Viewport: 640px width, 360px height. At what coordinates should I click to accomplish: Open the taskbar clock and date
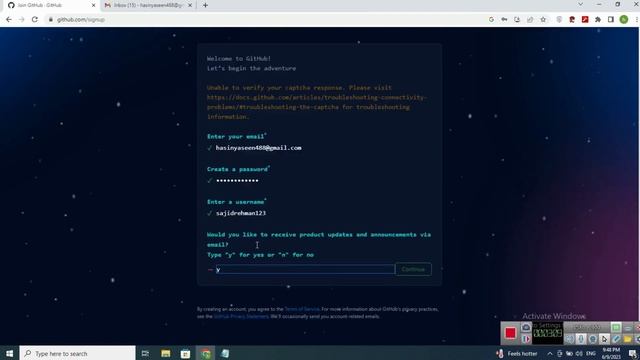click(611, 353)
